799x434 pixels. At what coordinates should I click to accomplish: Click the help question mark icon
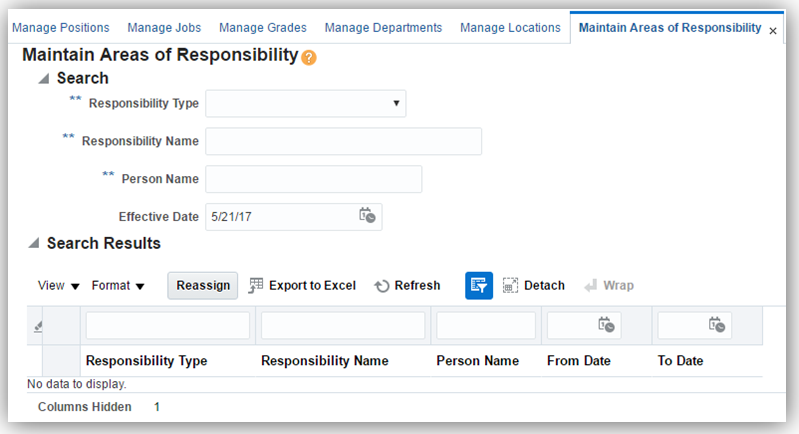[309, 57]
